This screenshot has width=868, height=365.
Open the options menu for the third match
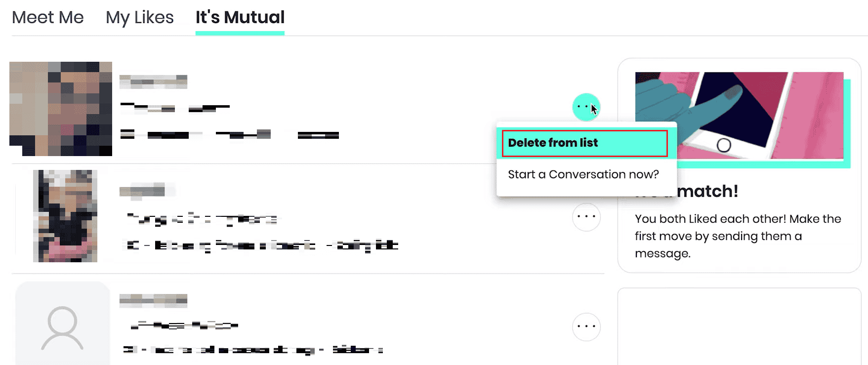tap(586, 326)
